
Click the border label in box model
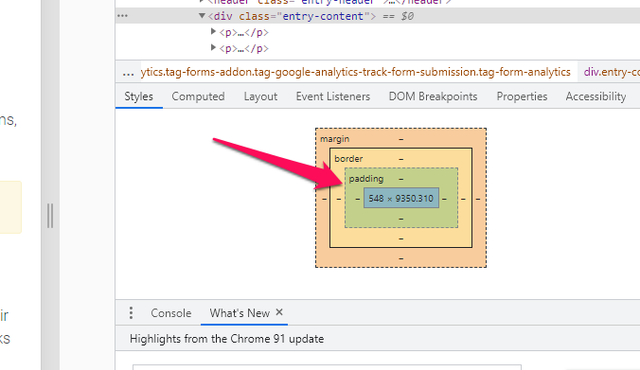[349, 159]
